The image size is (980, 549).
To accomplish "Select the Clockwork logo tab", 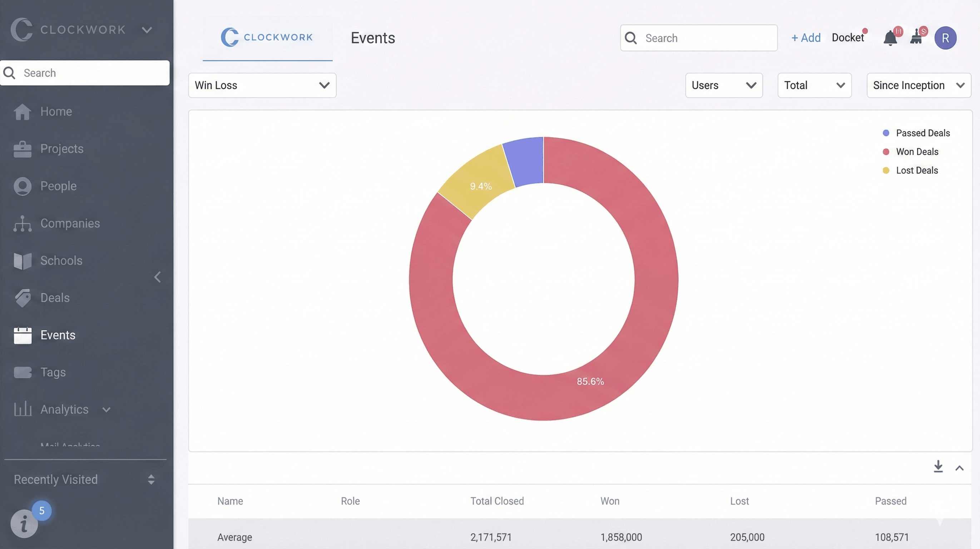I will pos(267,37).
